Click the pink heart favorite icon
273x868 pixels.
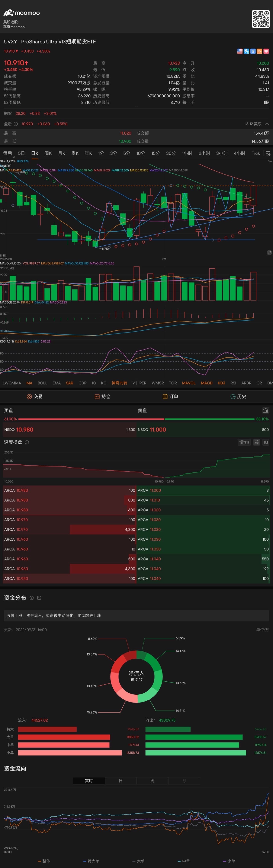(x=266, y=51)
